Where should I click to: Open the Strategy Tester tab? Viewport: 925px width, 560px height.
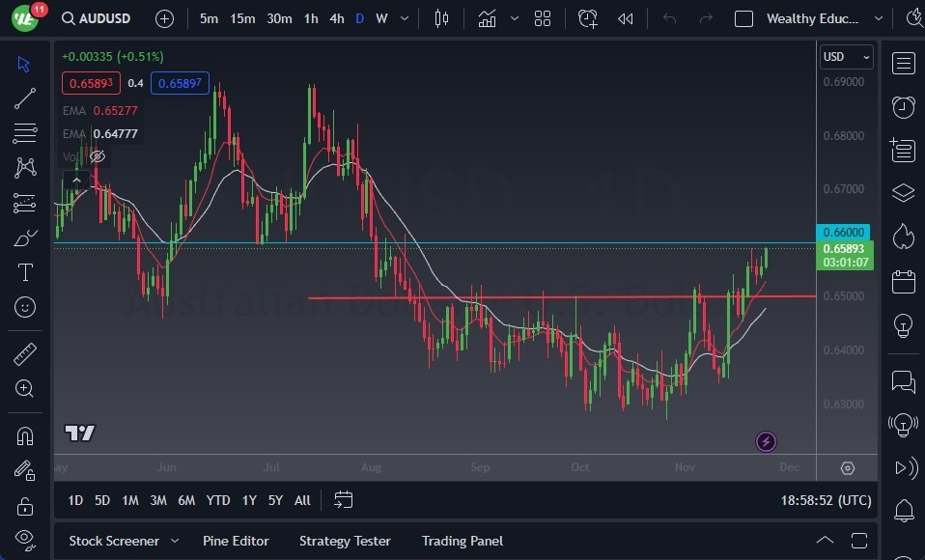(345, 541)
